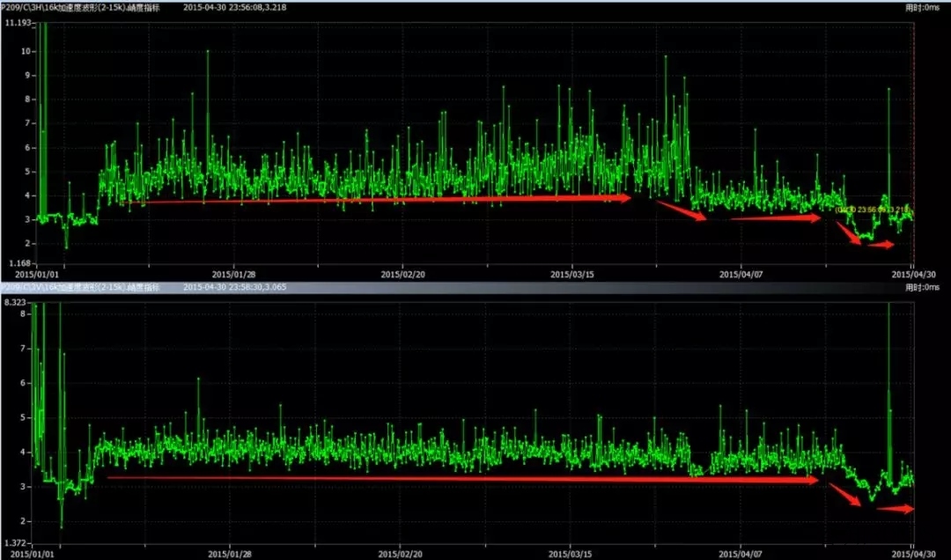Select the 2015/03/15 date marker on top axis

click(572, 274)
